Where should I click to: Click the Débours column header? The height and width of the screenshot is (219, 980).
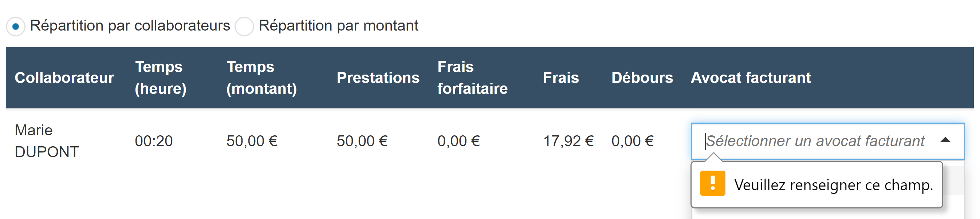tap(642, 78)
